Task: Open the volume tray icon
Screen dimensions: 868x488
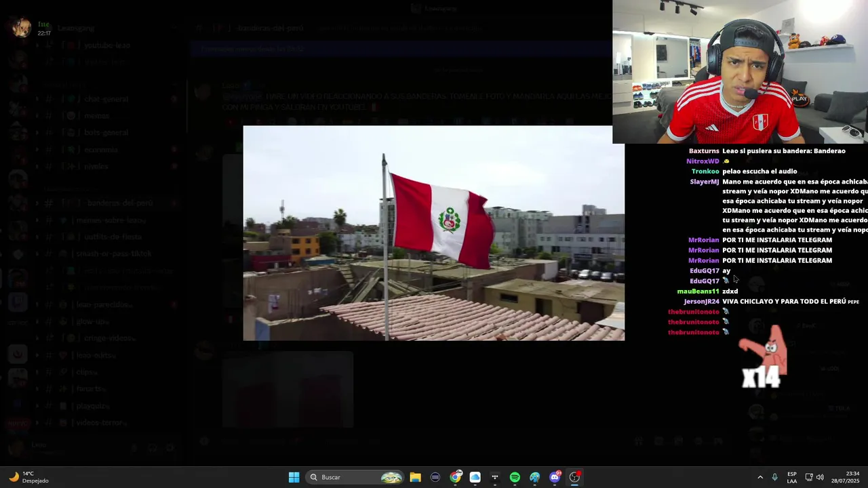Action: click(820, 477)
